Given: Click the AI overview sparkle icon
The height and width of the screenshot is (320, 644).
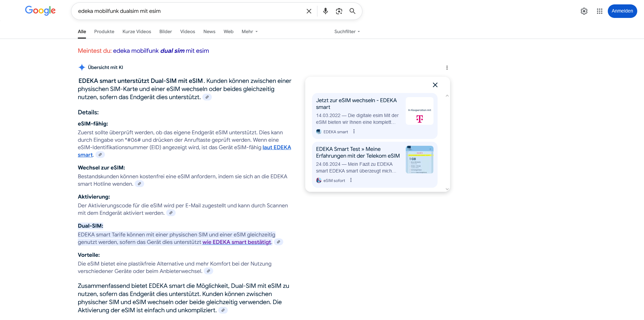Looking at the screenshot, I should coord(82,67).
